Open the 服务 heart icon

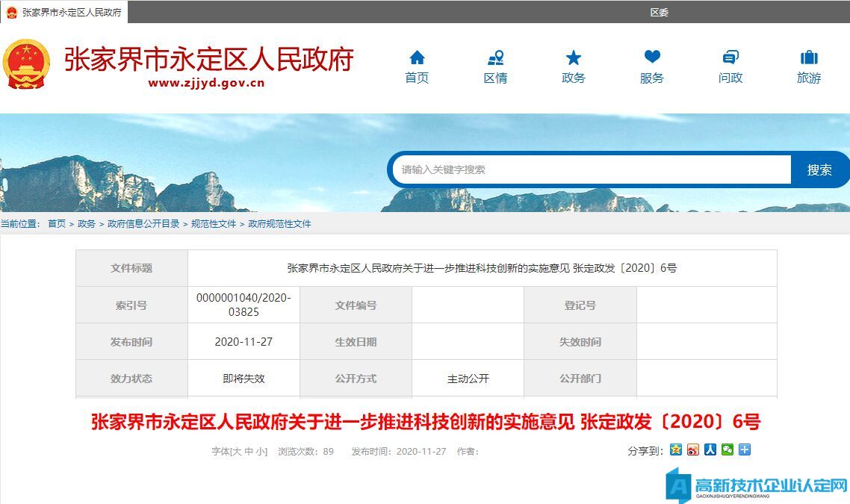(652, 58)
